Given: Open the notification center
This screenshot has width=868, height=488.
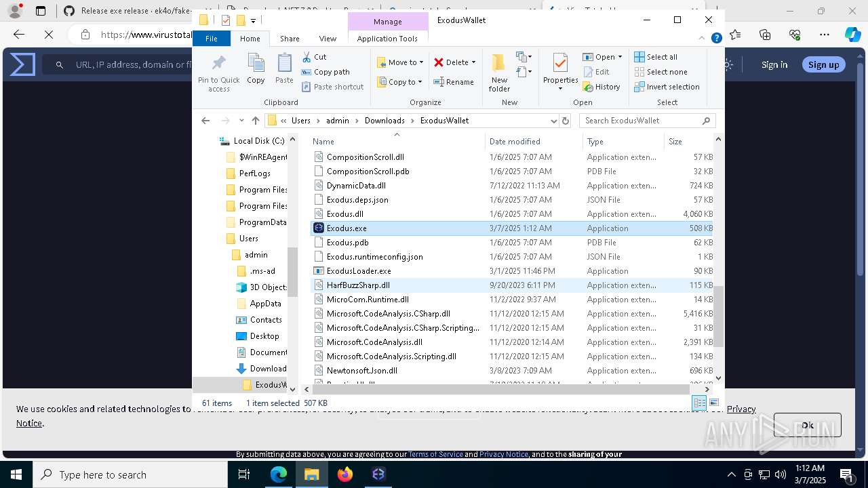Looking at the screenshot, I should pos(846,474).
